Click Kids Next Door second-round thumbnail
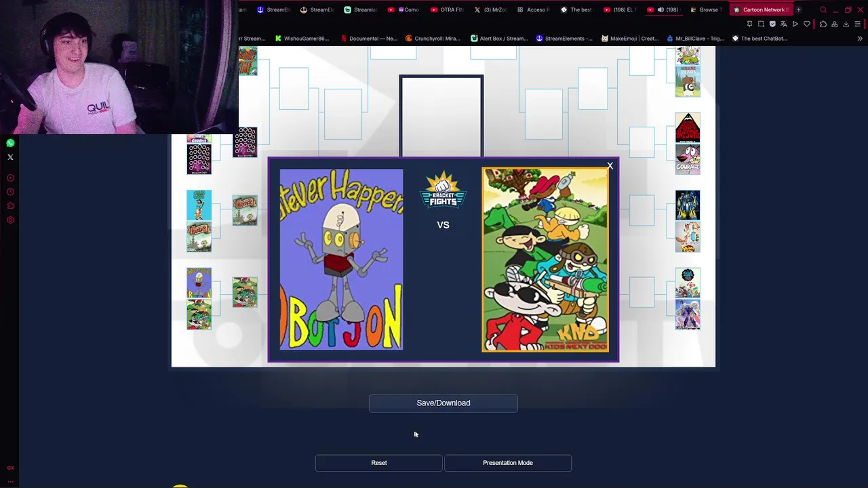The image size is (868, 488). pos(245,292)
